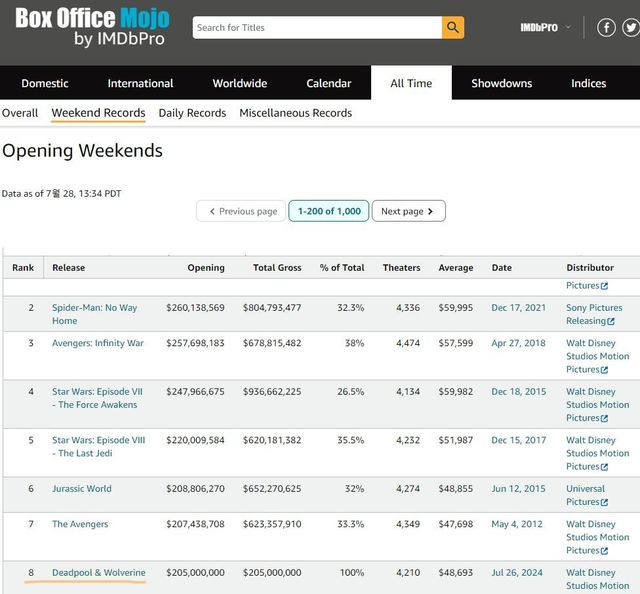Click the Dec 18, 2015 date link
This screenshot has height=594, width=640.
point(519,392)
